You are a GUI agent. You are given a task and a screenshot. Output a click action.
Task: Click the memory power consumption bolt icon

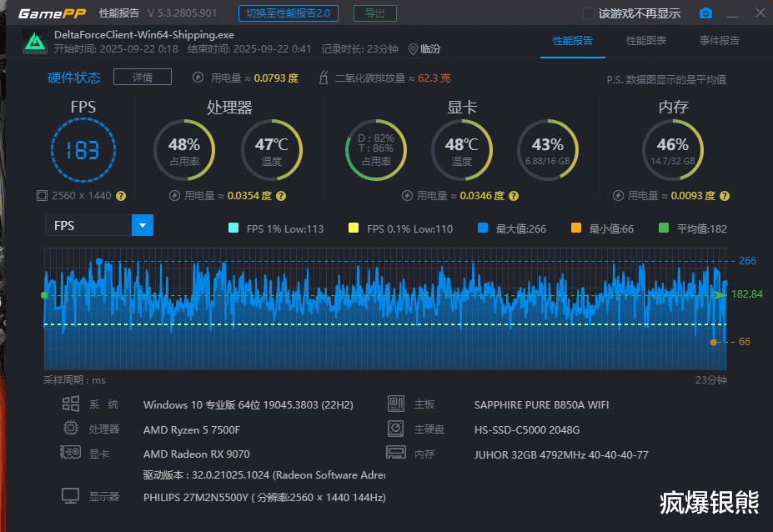pyautogui.click(x=618, y=196)
